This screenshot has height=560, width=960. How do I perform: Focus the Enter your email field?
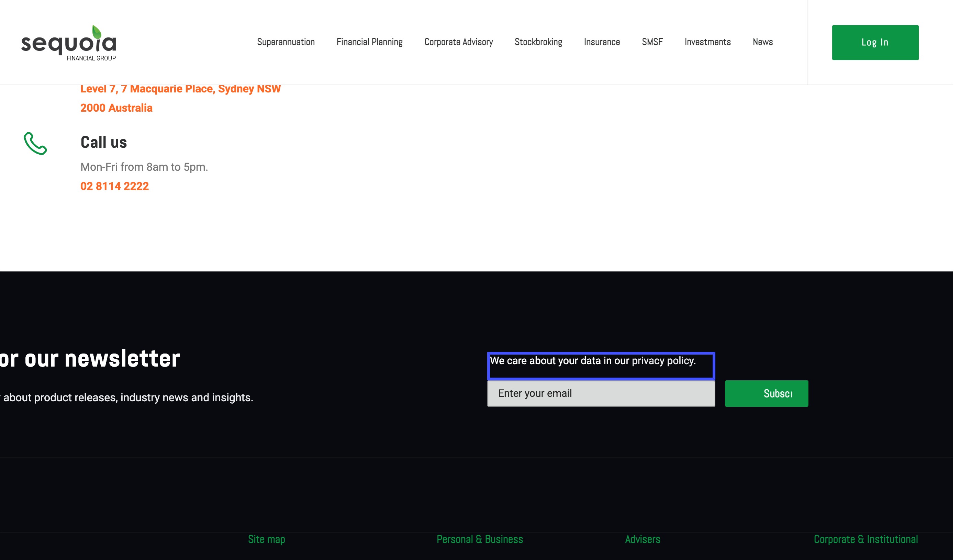click(601, 393)
